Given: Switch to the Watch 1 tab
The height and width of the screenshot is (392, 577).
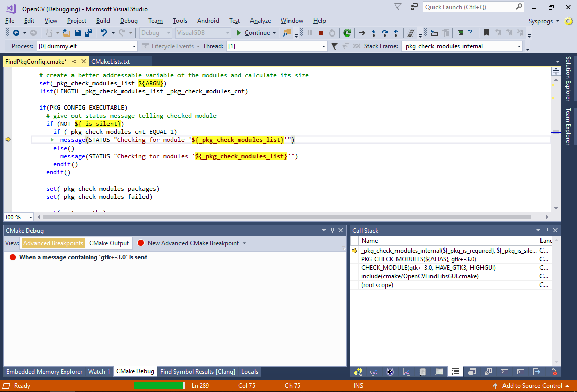Looking at the screenshot, I should coord(99,372).
